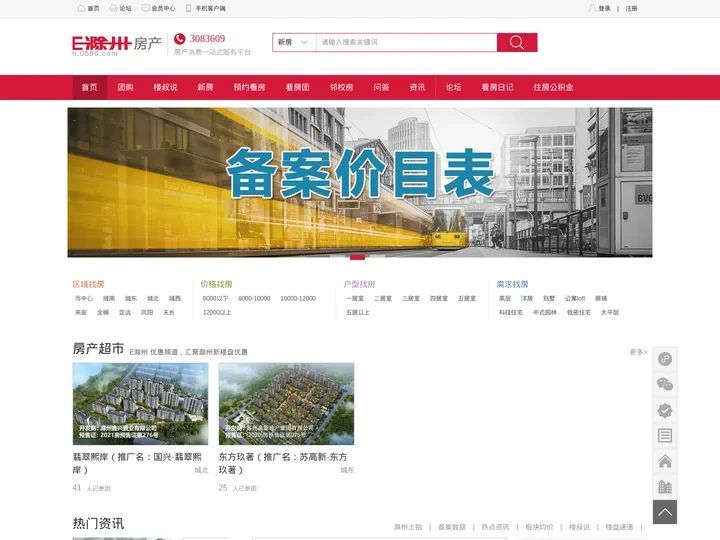Open 资讯 in the red navigation bar
720x540 pixels.
click(417, 87)
